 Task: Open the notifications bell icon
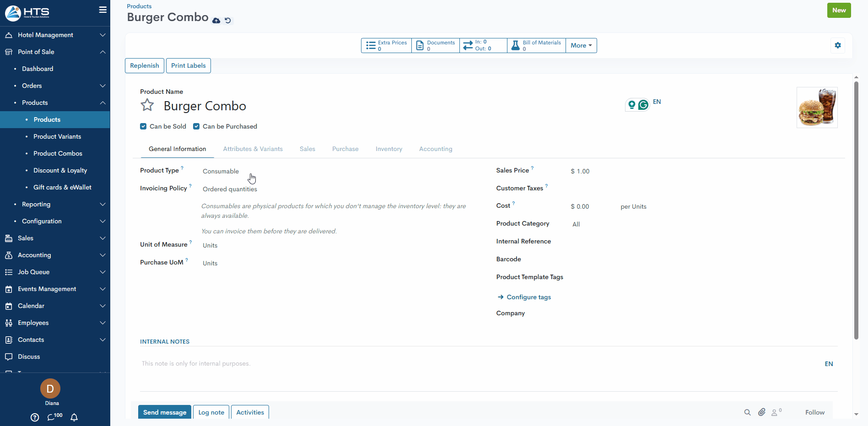(74, 417)
